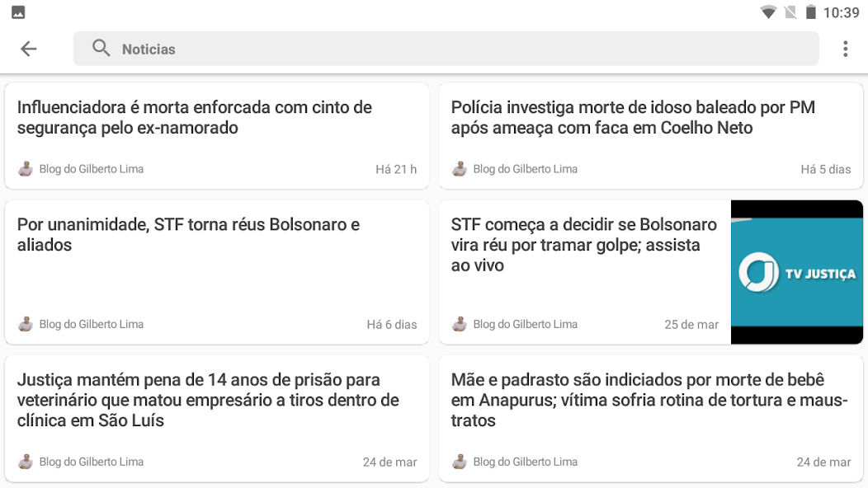
Task: Open the TV Justiça thumbnail
Action: 796,272
